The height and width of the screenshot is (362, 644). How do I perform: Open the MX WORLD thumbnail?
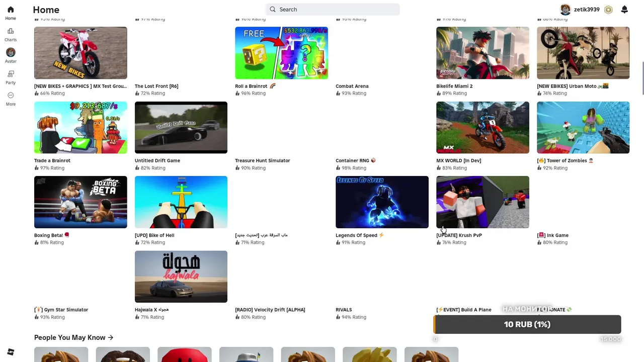tap(482, 127)
